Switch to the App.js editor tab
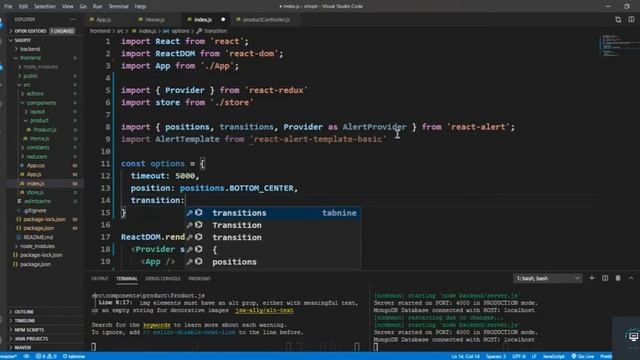 pyautogui.click(x=104, y=20)
